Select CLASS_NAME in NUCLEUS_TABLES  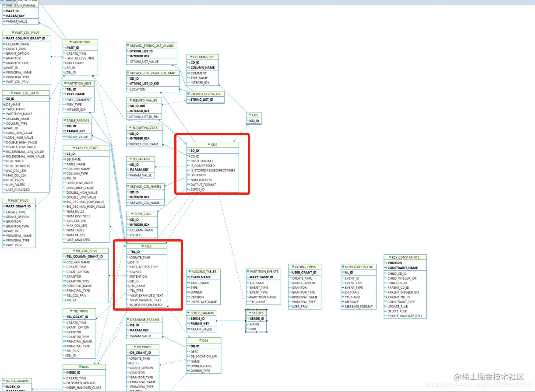(201, 277)
